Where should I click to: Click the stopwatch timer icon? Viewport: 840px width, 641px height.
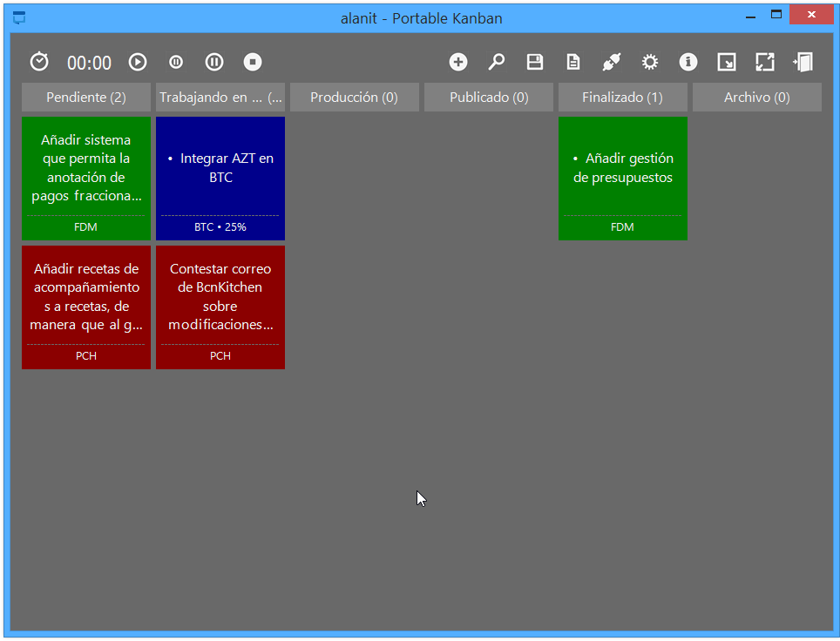pyautogui.click(x=39, y=62)
